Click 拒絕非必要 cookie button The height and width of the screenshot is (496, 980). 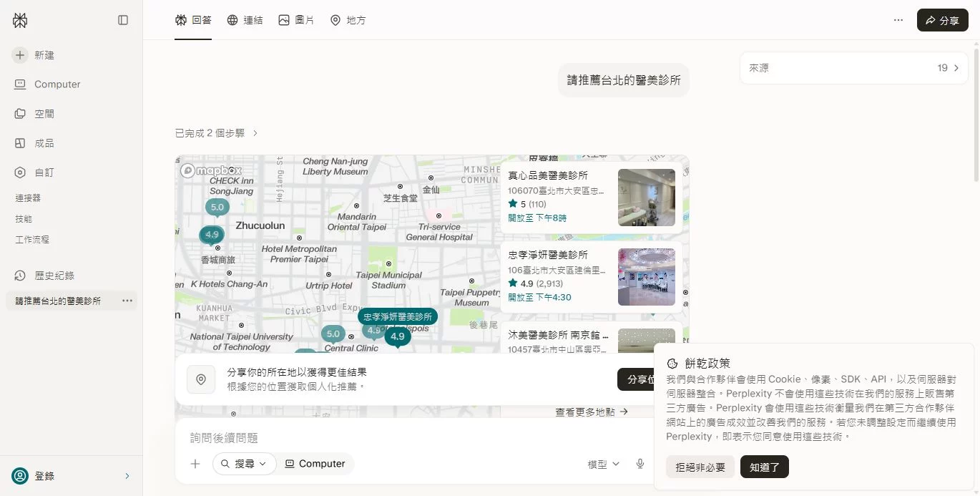point(700,467)
